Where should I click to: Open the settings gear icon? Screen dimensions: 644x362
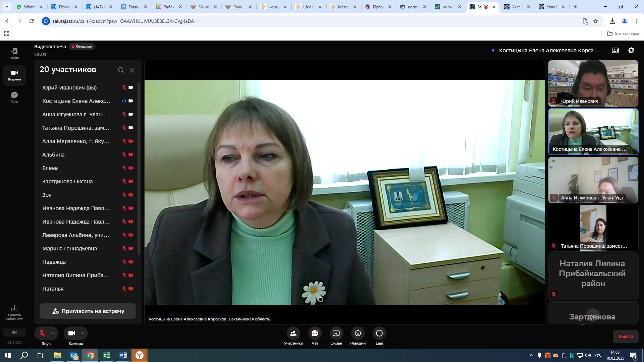[631, 50]
